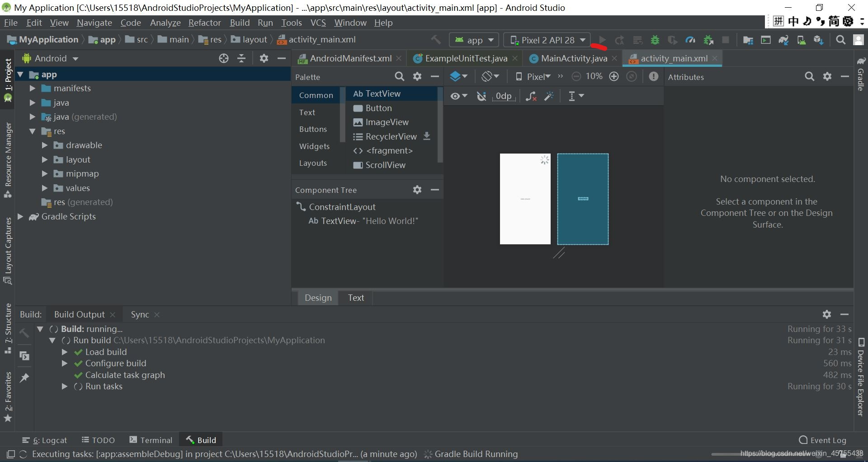868x462 pixels.
Task: Click the green Debug app bug icon
Action: 655,40
